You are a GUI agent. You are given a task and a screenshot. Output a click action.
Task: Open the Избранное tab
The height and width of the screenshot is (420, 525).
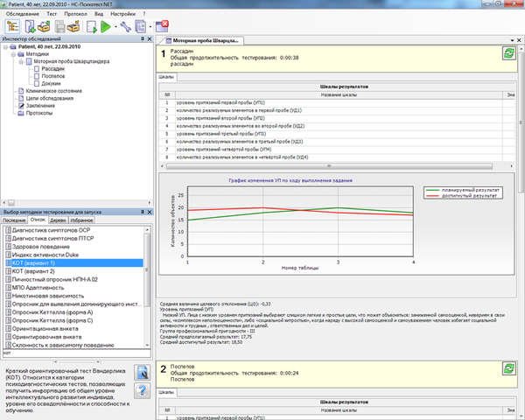[81, 220]
